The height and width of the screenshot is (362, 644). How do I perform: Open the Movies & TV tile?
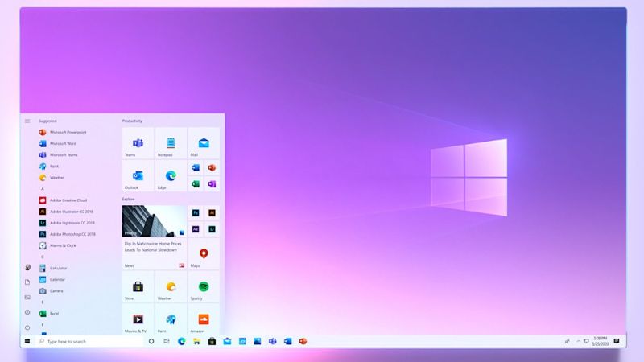[138, 319]
